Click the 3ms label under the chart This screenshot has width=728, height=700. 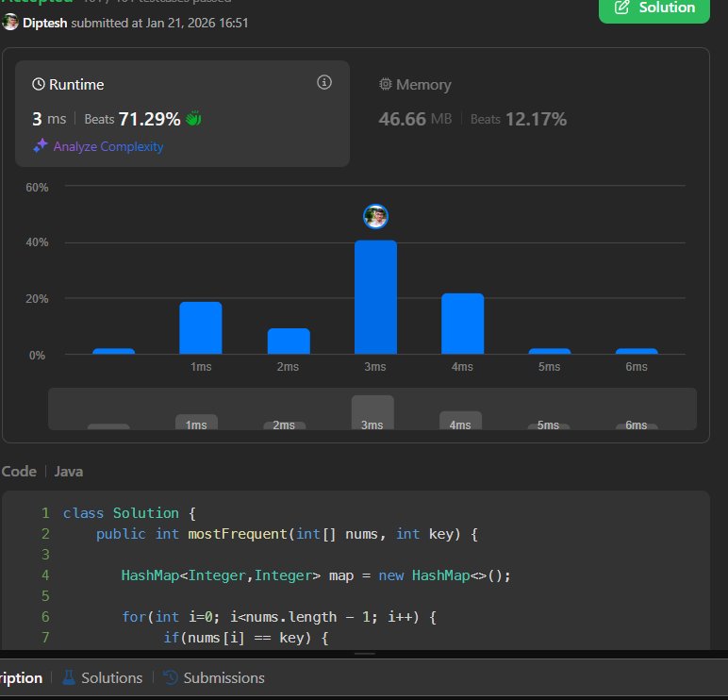(375, 366)
